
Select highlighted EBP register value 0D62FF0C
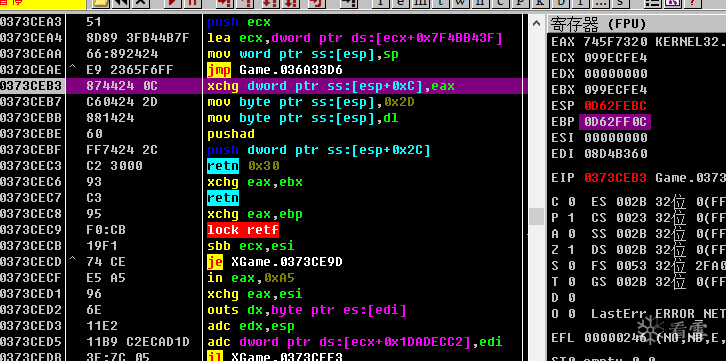(x=616, y=122)
